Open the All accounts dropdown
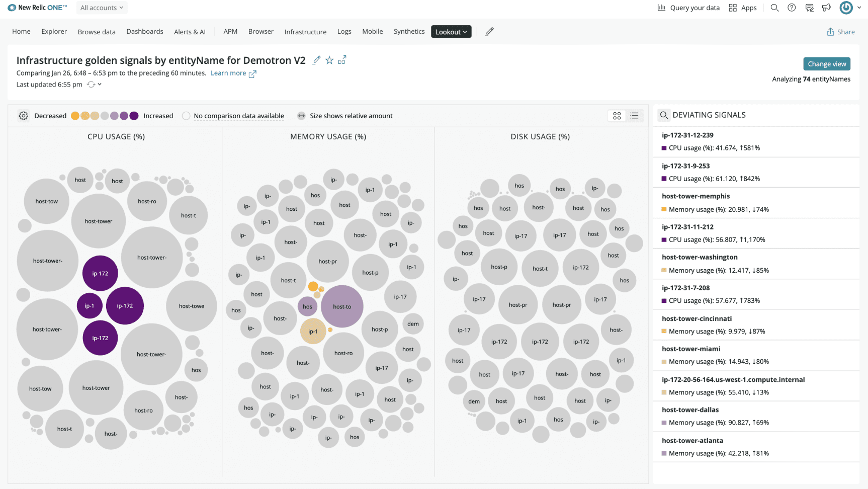 [101, 8]
